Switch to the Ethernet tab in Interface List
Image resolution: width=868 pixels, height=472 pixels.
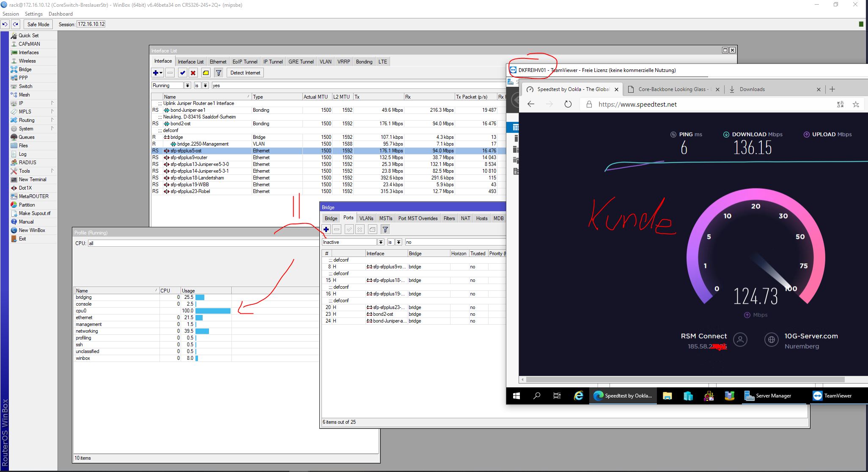click(x=218, y=62)
